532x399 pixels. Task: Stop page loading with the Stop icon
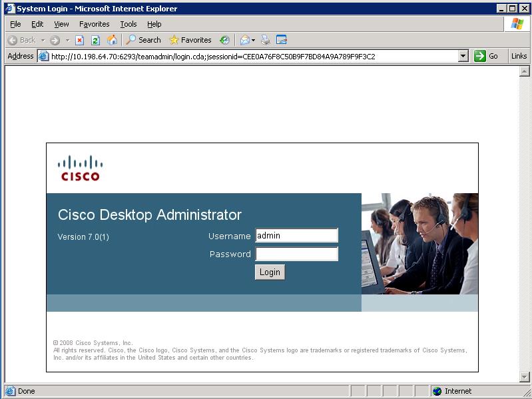click(79, 41)
